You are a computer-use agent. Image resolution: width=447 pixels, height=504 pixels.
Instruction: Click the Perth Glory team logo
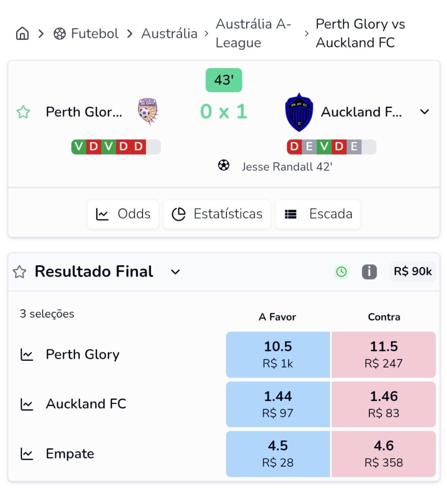pyautogui.click(x=148, y=111)
